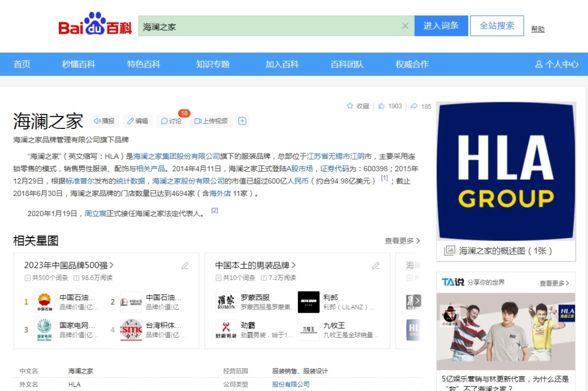Edit the 2023年中国品牌500强 card via pencil
This screenshot has width=588, height=391.
coord(185,265)
